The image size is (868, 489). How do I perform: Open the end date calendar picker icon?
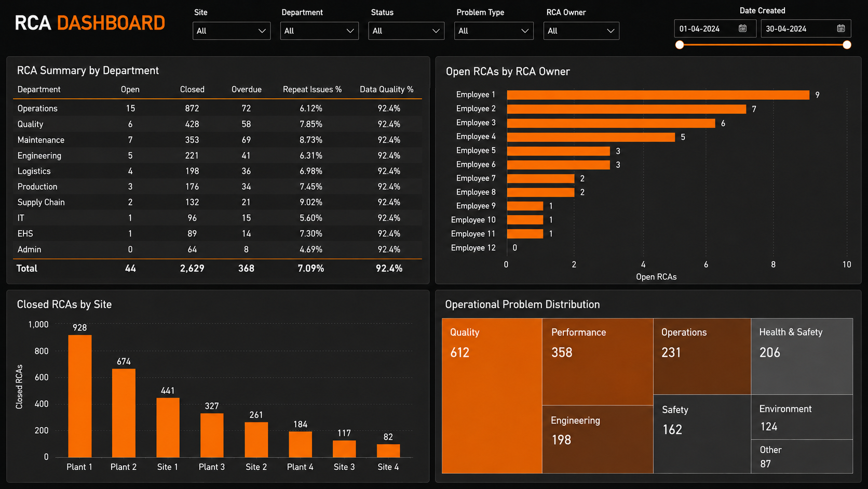point(840,29)
